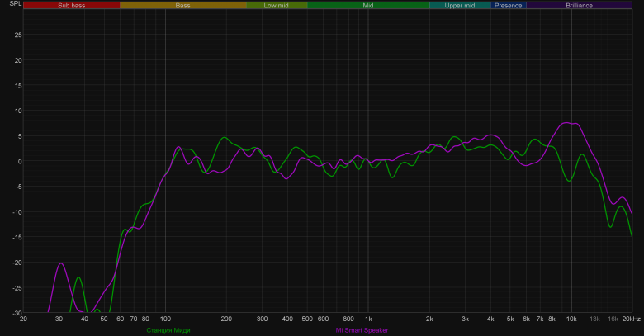The height and width of the screenshot is (336, 644).
Task: Select the Brilliance frequency band
Action: pos(579,5)
